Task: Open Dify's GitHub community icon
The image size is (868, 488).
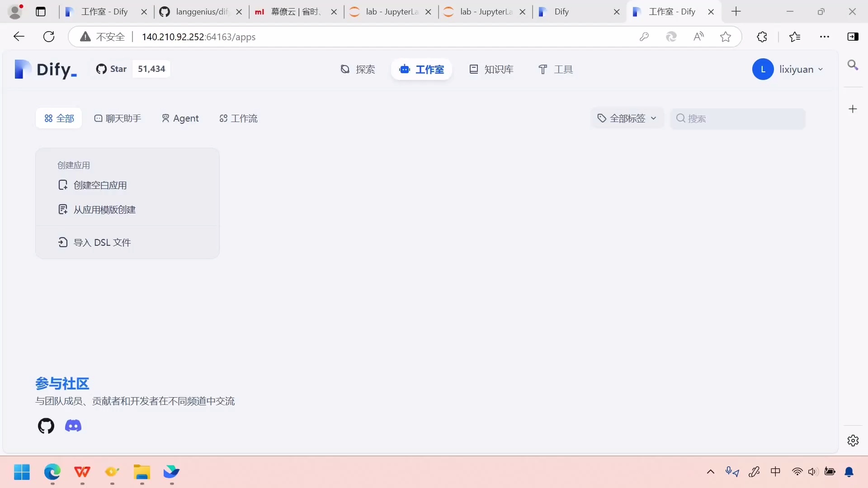Action: [46, 426]
